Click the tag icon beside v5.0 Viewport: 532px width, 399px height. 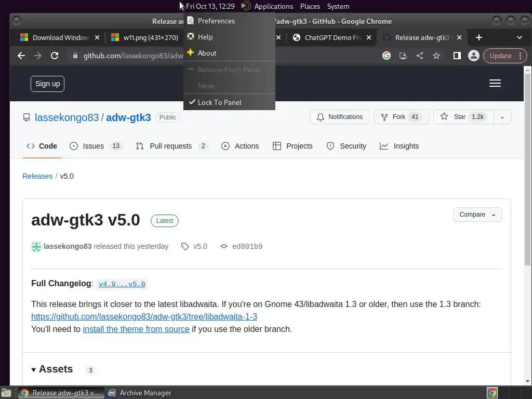click(185, 246)
